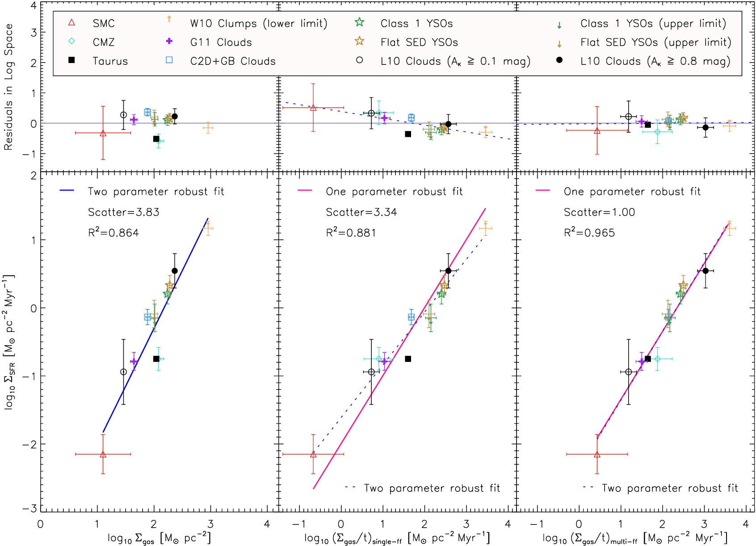The height and width of the screenshot is (546, 756).
Task: Click the pink line sample in the right panel legend
Action: tap(543, 190)
